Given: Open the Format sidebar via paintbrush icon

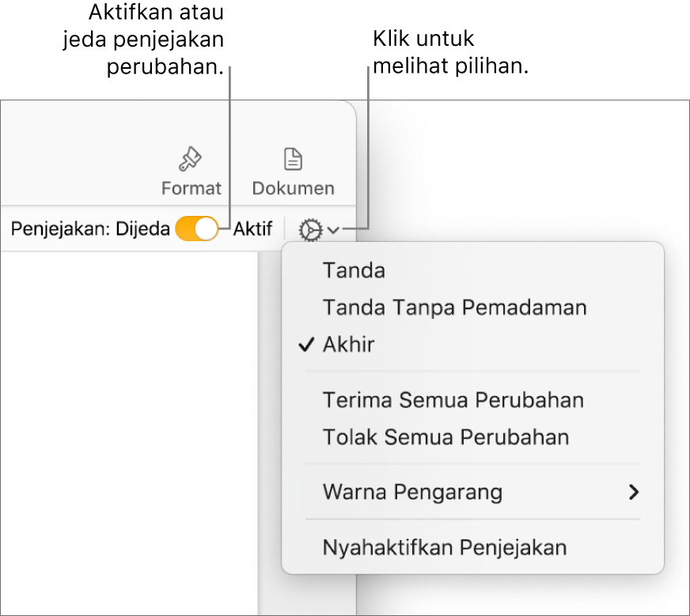Looking at the screenshot, I should click(x=190, y=159).
